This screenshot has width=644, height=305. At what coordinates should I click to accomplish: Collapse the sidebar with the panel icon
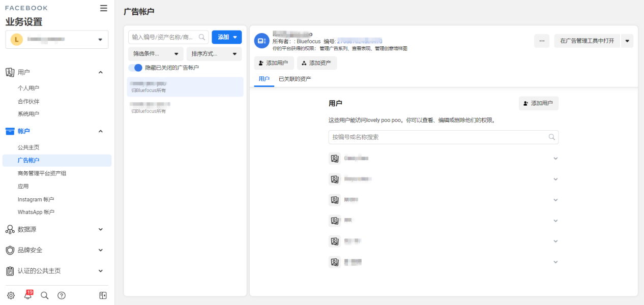click(102, 295)
